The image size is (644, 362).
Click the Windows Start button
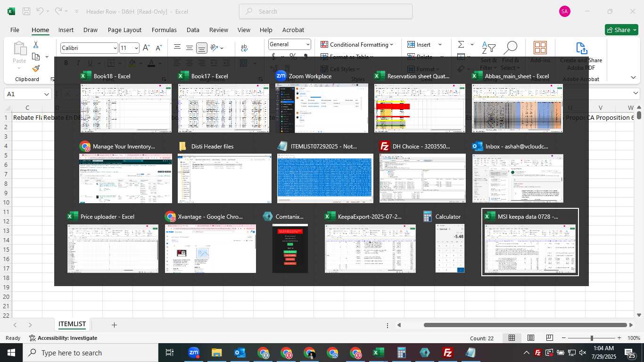11,353
